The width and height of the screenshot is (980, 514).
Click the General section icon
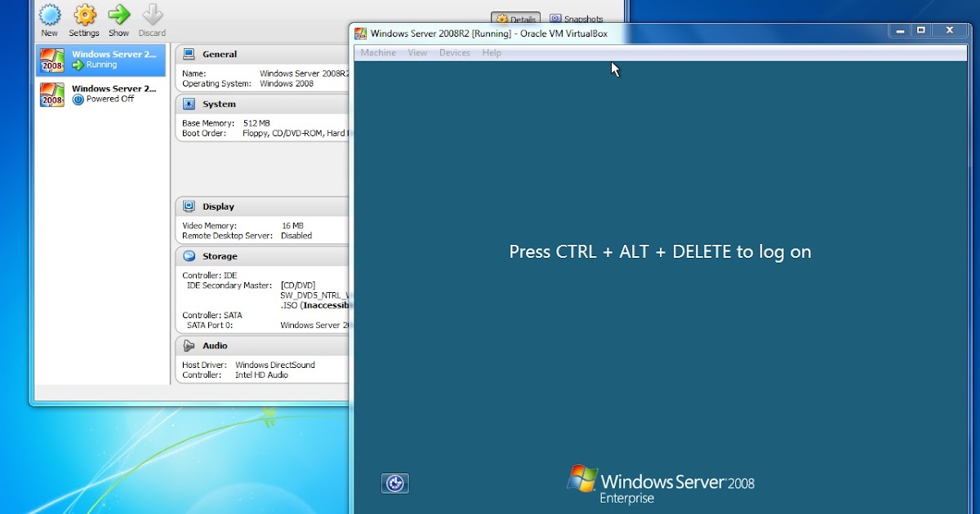point(189,54)
